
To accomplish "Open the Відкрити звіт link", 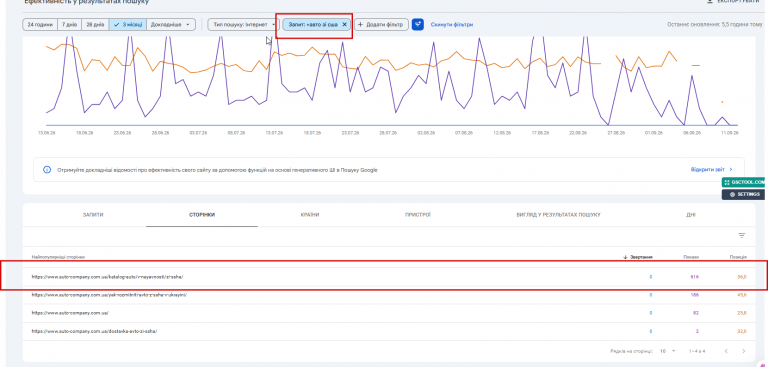I will click(x=712, y=170).
